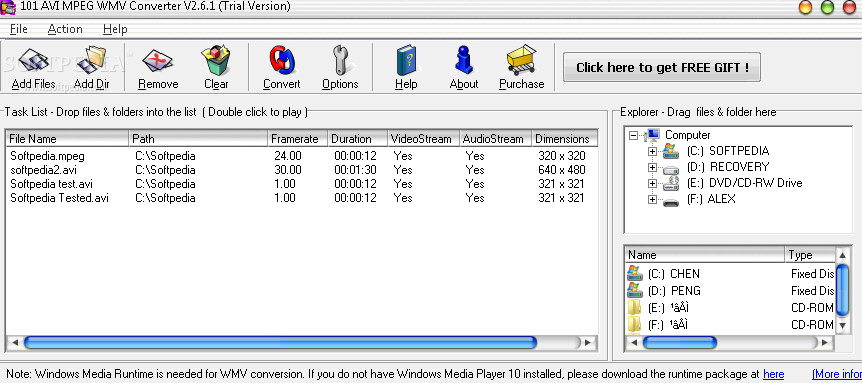Click the Purchase shopping cart icon

click(521, 60)
